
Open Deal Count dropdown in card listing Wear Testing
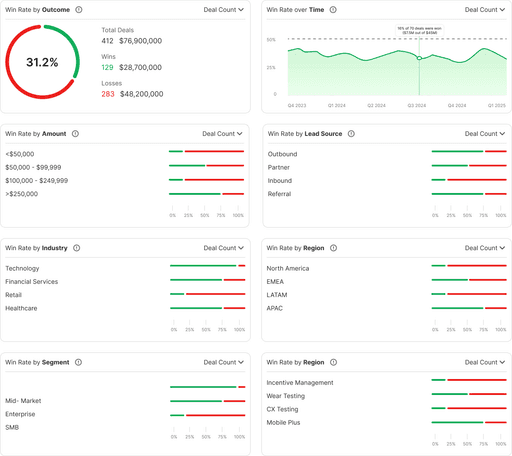tap(485, 362)
